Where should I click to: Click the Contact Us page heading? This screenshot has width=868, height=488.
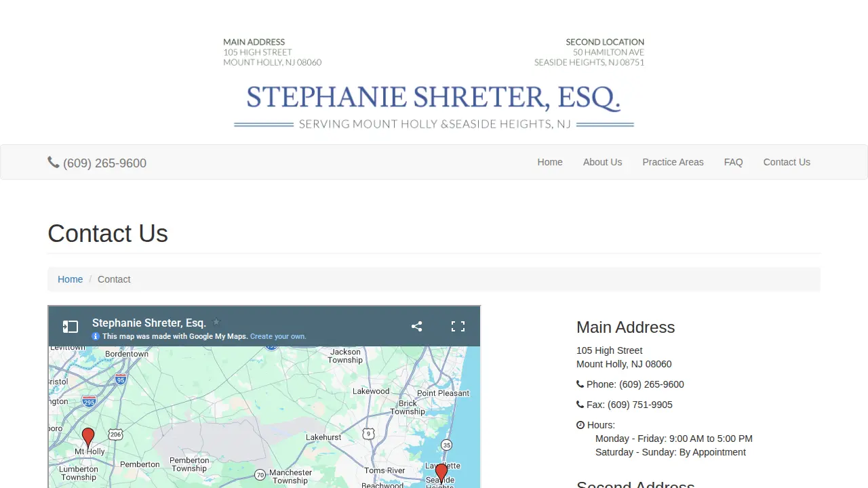[108, 234]
